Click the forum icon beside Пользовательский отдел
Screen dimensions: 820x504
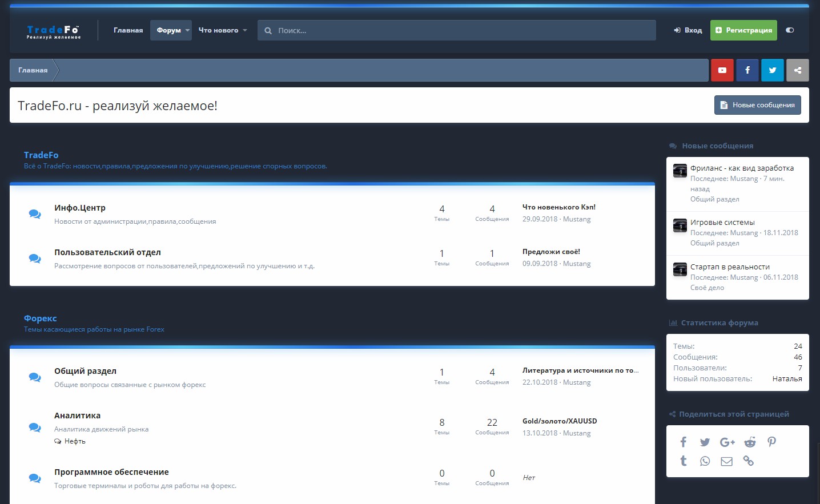35,259
